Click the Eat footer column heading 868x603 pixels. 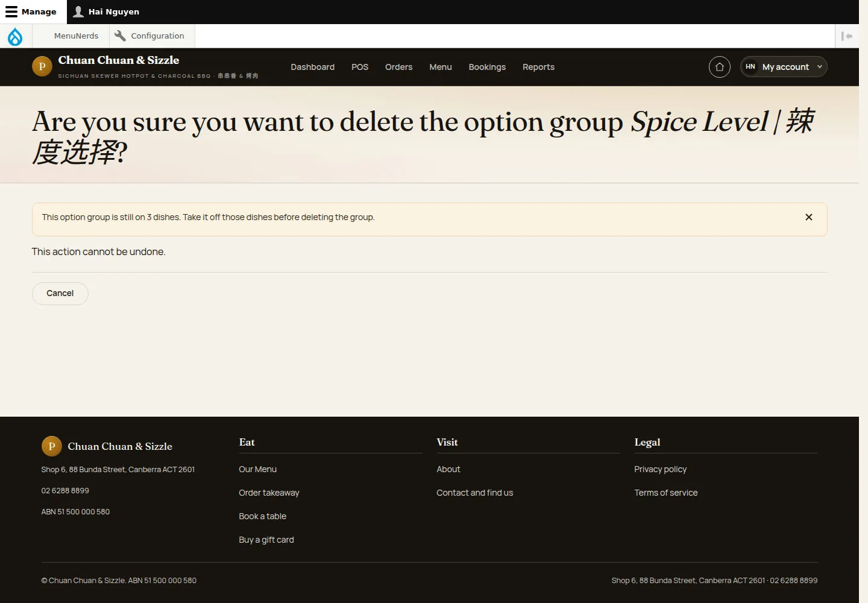coord(247,442)
